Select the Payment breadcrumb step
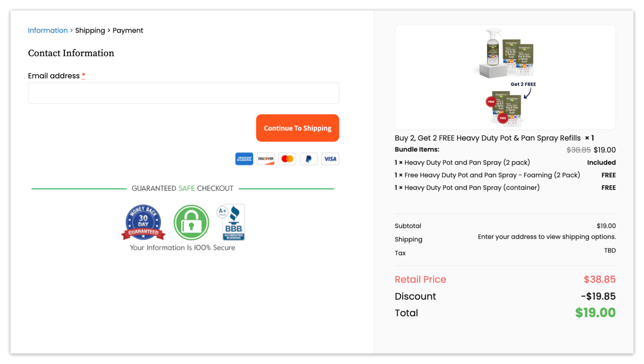 click(x=128, y=30)
